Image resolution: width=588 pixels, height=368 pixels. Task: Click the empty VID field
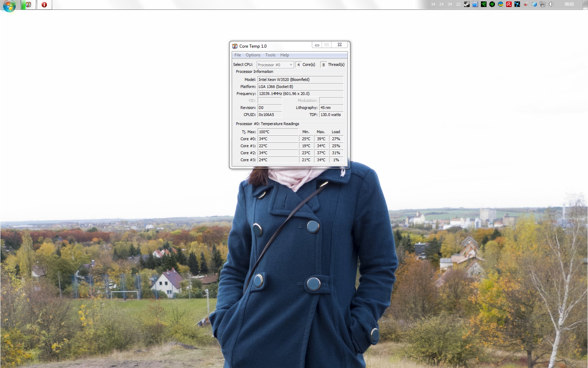[x=269, y=101]
